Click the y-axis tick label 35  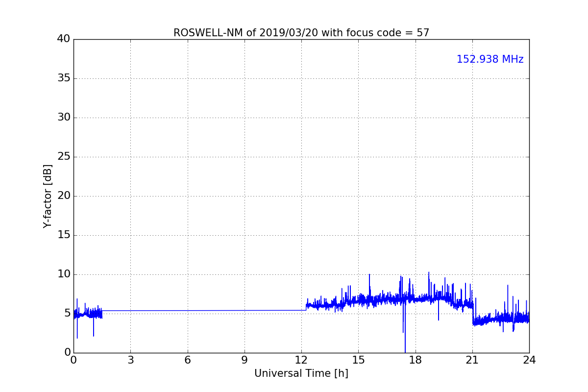(64, 78)
